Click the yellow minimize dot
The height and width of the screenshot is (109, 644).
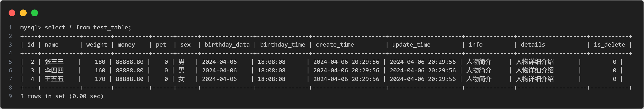click(23, 13)
